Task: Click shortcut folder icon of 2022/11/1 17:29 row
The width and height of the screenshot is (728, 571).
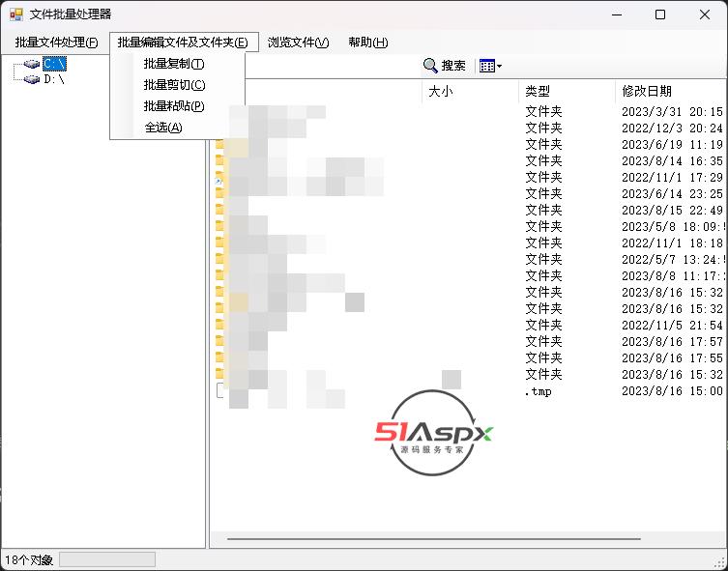Action: (219, 178)
